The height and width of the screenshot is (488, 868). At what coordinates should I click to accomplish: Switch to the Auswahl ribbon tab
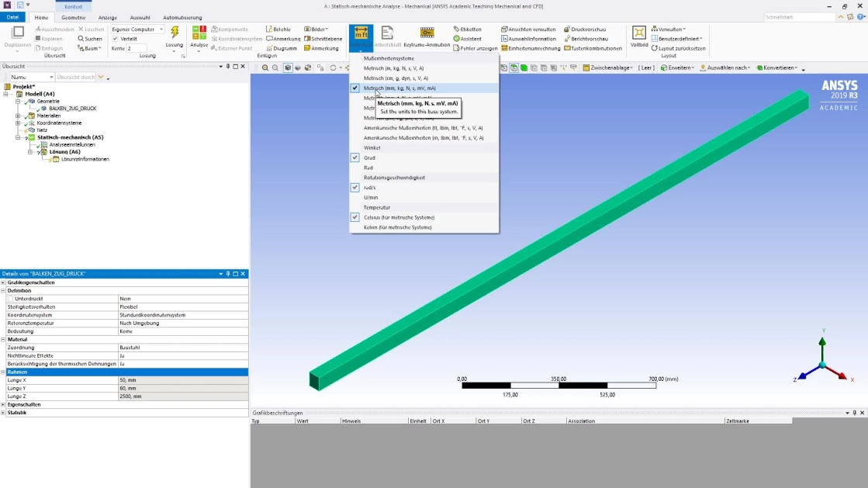pos(140,17)
